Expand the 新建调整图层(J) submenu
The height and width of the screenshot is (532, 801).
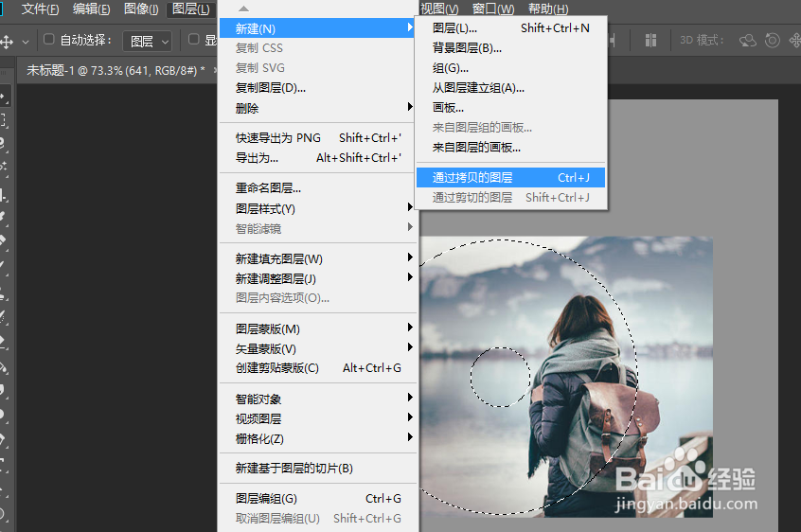click(316, 278)
